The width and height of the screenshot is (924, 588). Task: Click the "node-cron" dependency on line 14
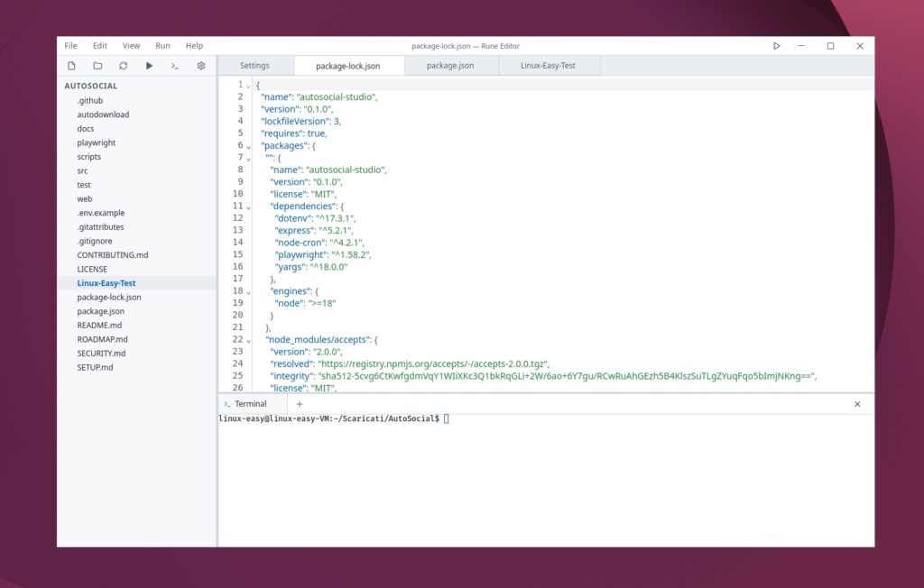(x=300, y=243)
